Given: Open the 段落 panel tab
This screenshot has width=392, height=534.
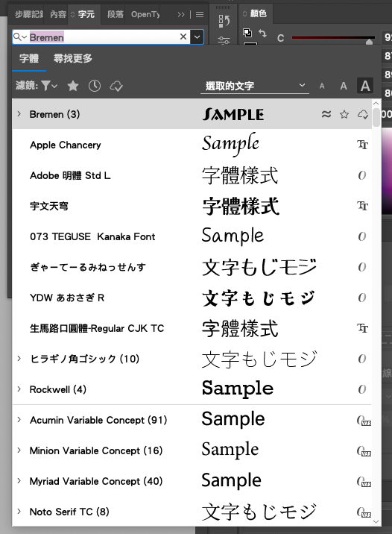Looking at the screenshot, I should [x=116, y=14].
